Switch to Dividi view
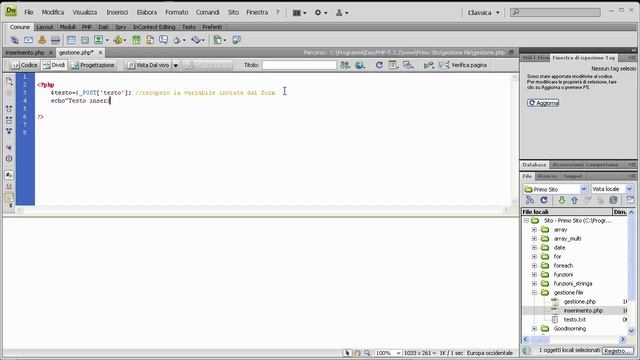Image resolution: width=640 pixels, height=360 pixels. click(x=54, y=65)
